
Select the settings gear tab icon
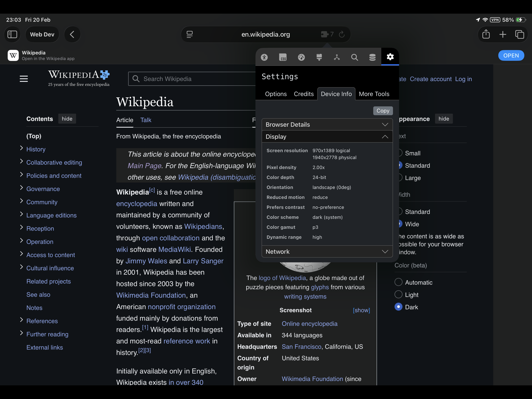tap(390, 57)
